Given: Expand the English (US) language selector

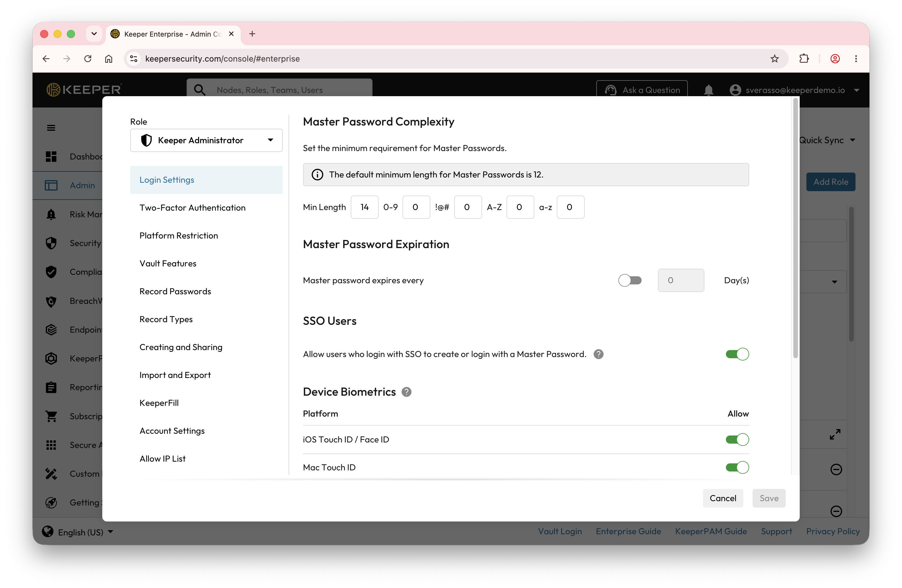Looking at the screenshot, I should [78, 532].
